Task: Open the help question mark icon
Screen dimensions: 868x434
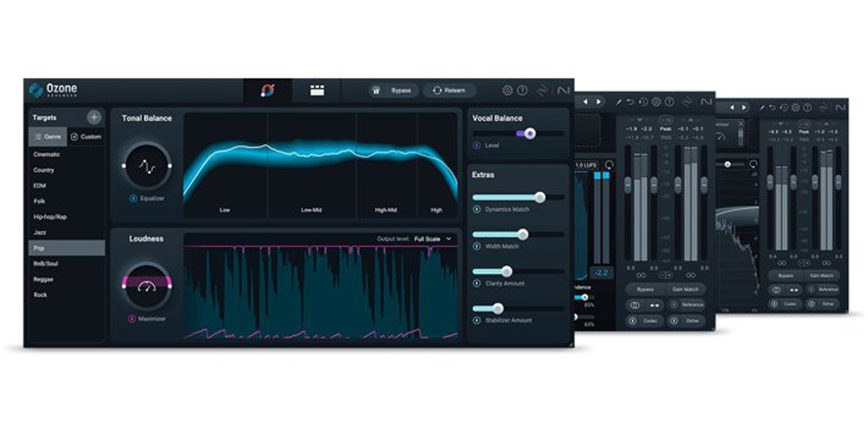Action: click(523, 90)
